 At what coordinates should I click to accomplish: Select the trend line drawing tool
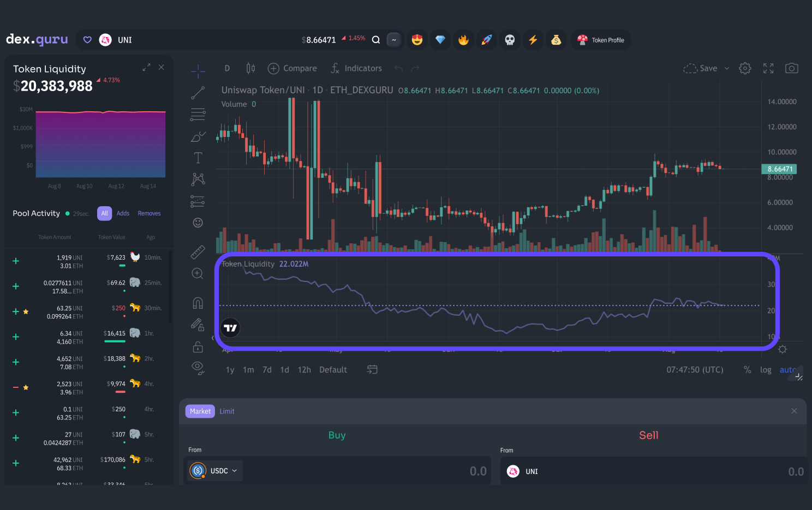(198, 93)
